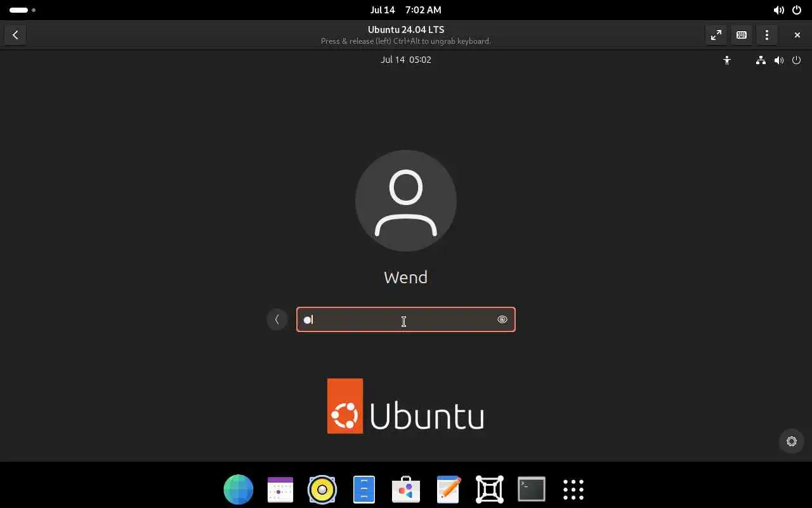The image size is (812, 508).
Task: Open the Boxes virtualization app in dock
Action: (x=490, y=490)
